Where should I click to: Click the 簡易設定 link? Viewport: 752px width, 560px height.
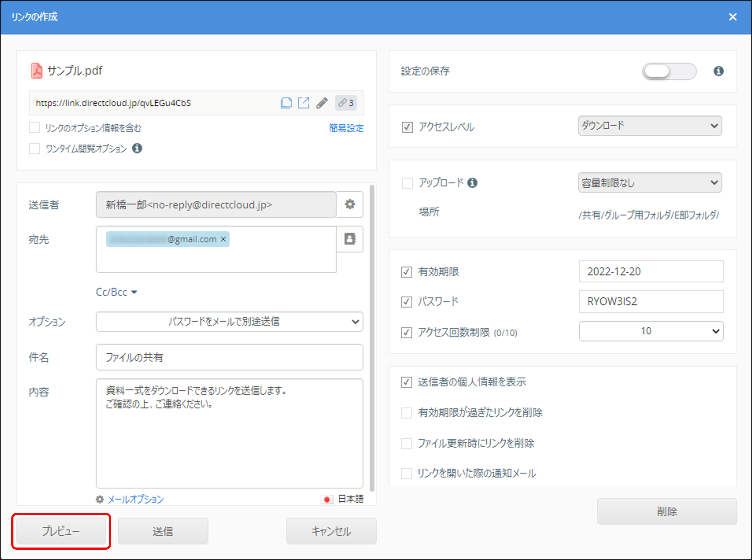point(346,128)
